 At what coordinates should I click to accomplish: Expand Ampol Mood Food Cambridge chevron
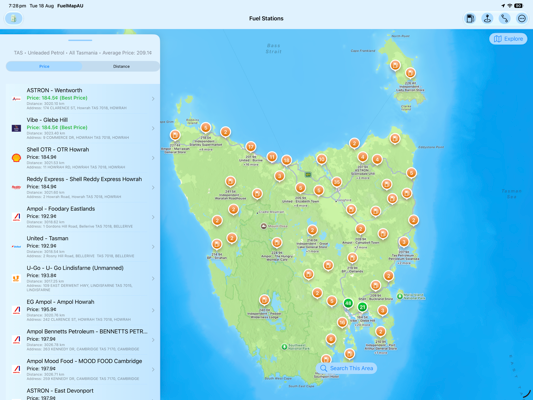click(x=153, y=369)
